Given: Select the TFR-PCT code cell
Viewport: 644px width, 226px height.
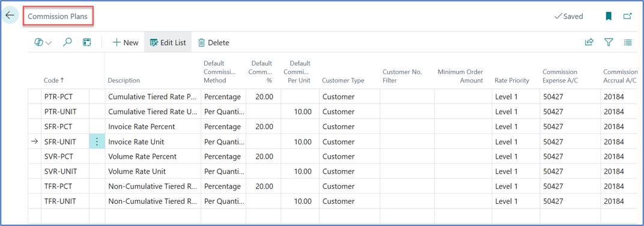Looking at the screenshot, I should pos(65,186).
